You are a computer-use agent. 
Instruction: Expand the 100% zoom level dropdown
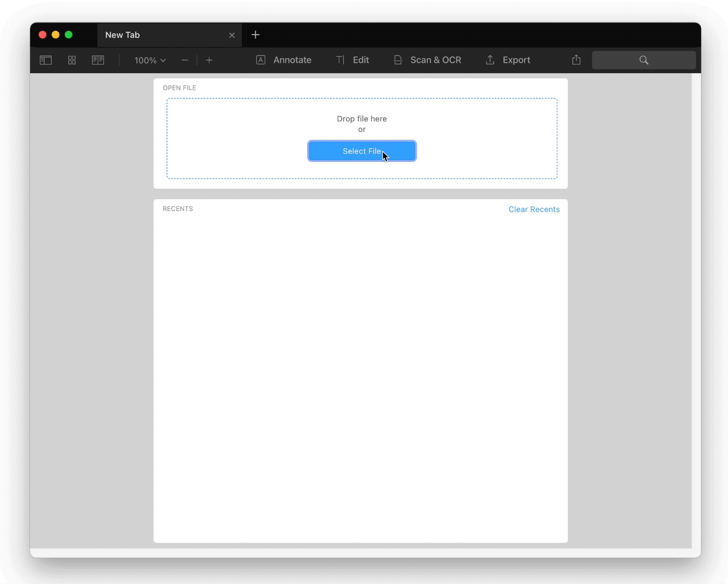pyautogui.click(x=150, y=60)
